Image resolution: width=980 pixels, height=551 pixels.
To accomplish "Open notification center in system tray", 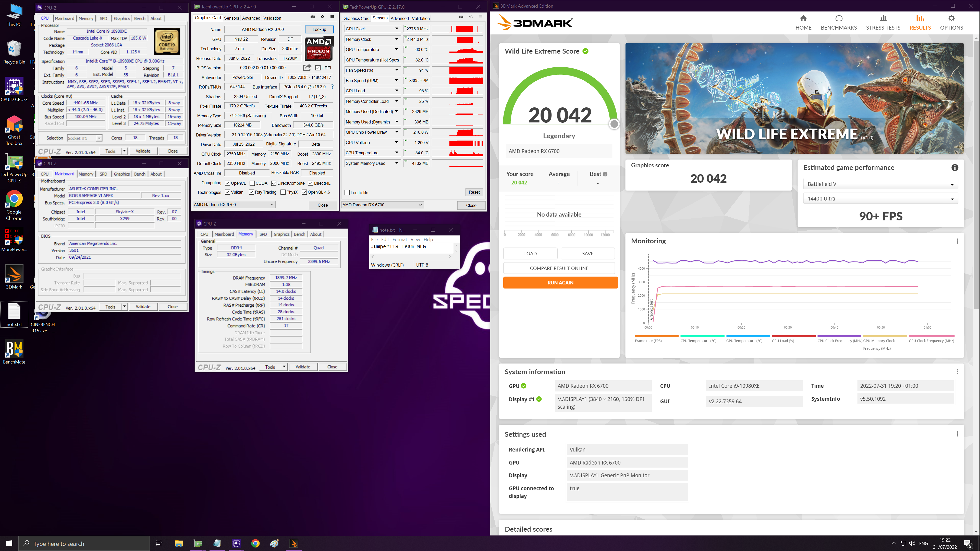I will pos(968,543).
